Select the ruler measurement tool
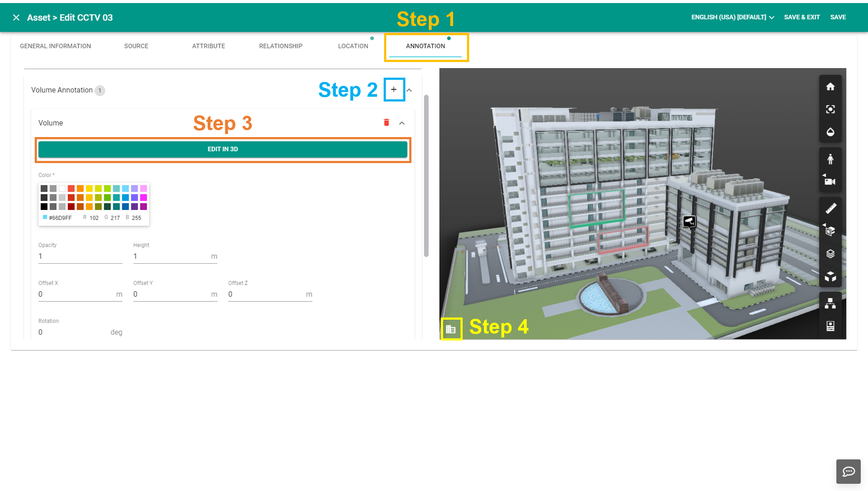The image size is (868, 491). [x=830, y=209]
